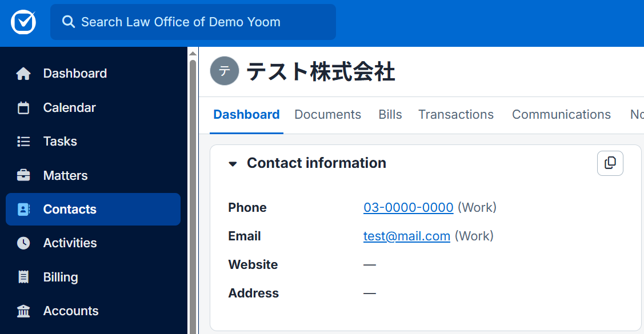The width and height of the screenshot is (644, 334).
Task: Click the Clio checkmark logo
Action: pyautogui.click(x=23, y=22)
